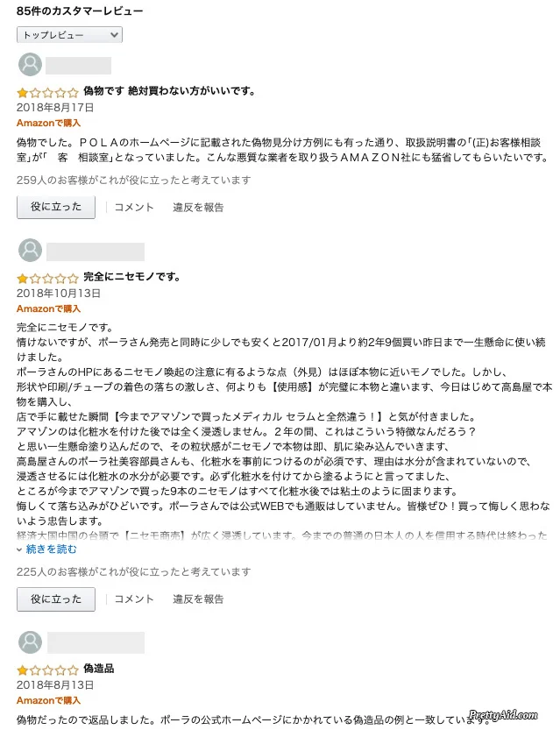Viewport: 560px width, 737px height.
Task: Click the first reviewer's avatar icon
Action: click(30, 65)
